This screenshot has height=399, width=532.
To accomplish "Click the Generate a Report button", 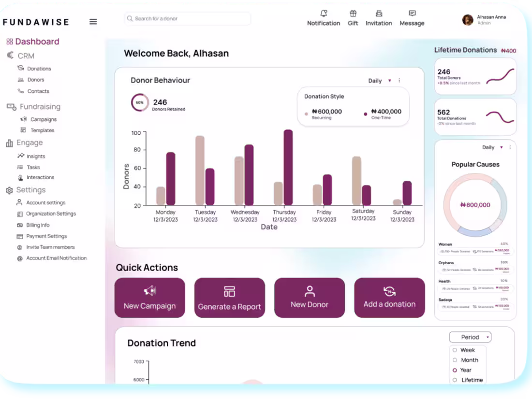I will tap(229, 298).
